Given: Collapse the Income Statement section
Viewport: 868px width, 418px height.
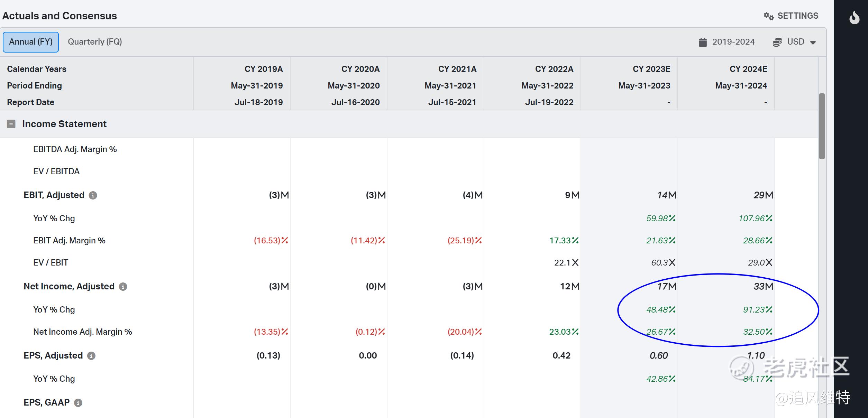Looking at the screenshot, I should point(11,124).
